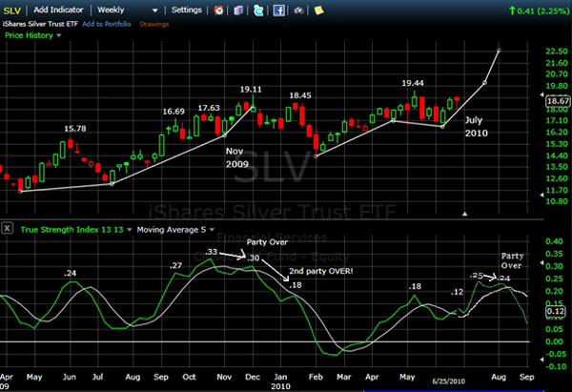Share chart via Twitter icon

click(x=258, y=10)
